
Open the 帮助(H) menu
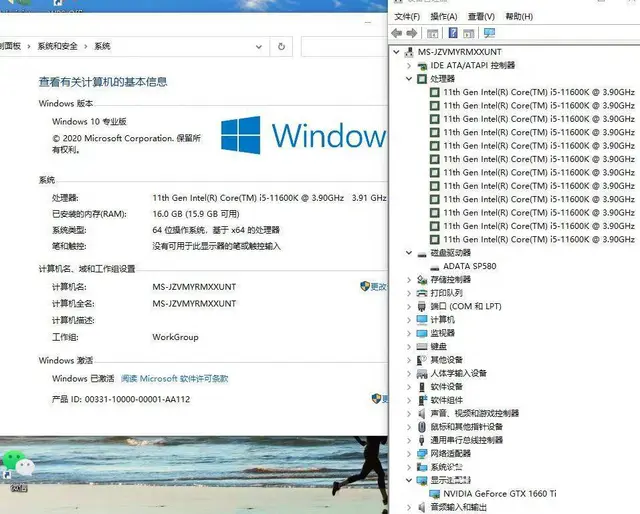pos(519,17)
